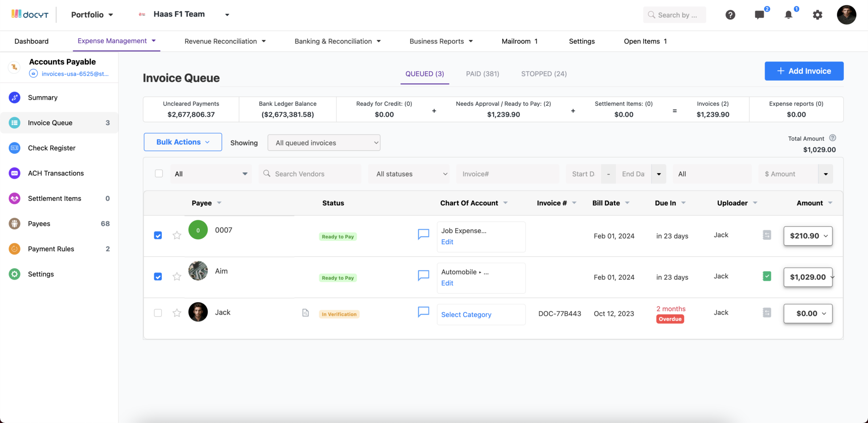Select all invoices using the header checkbox
The width and height of the screenshot is (868, 423).
click(159, 173)
